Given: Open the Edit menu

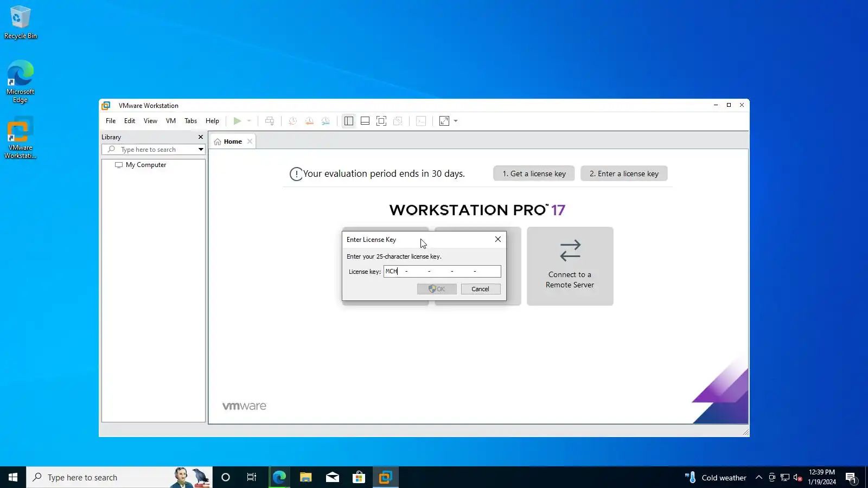Looking at the screenshot, I should [x=130, y=121].
